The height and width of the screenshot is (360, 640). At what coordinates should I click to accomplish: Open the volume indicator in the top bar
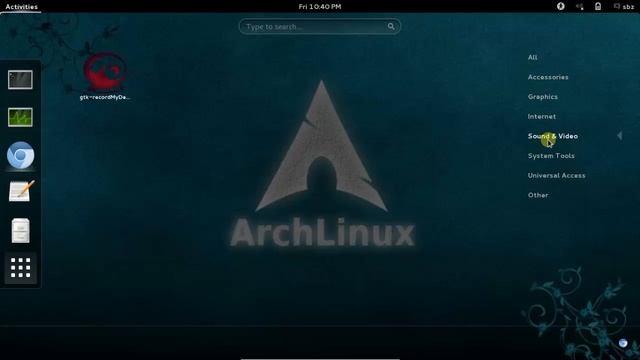(x=580, y=6)
